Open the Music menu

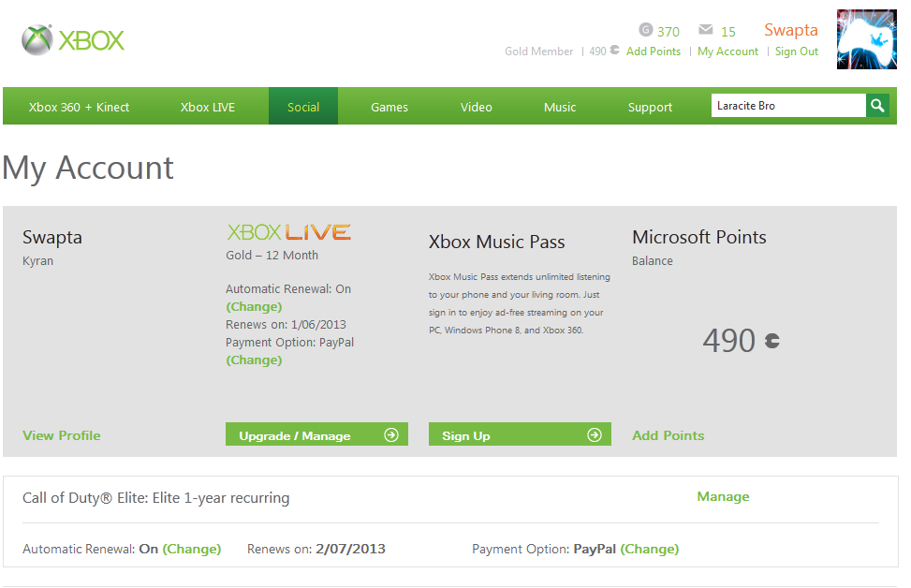click(560, 107)
